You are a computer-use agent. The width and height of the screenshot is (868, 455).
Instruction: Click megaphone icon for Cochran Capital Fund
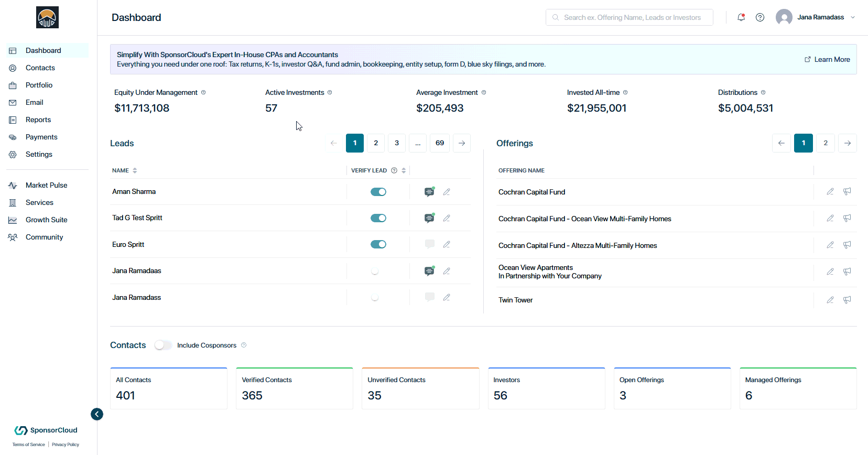(x=847, y=192)
